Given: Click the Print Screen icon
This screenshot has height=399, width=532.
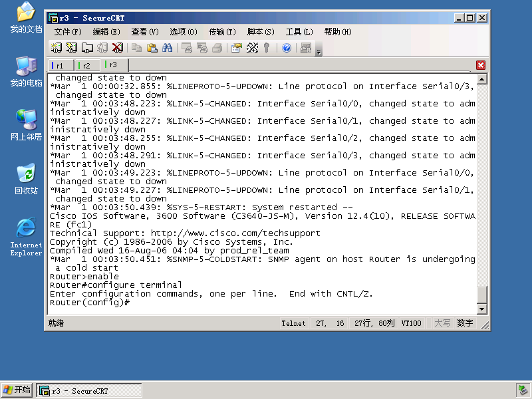Looking at the screenshot, I should tap(187, 48).
